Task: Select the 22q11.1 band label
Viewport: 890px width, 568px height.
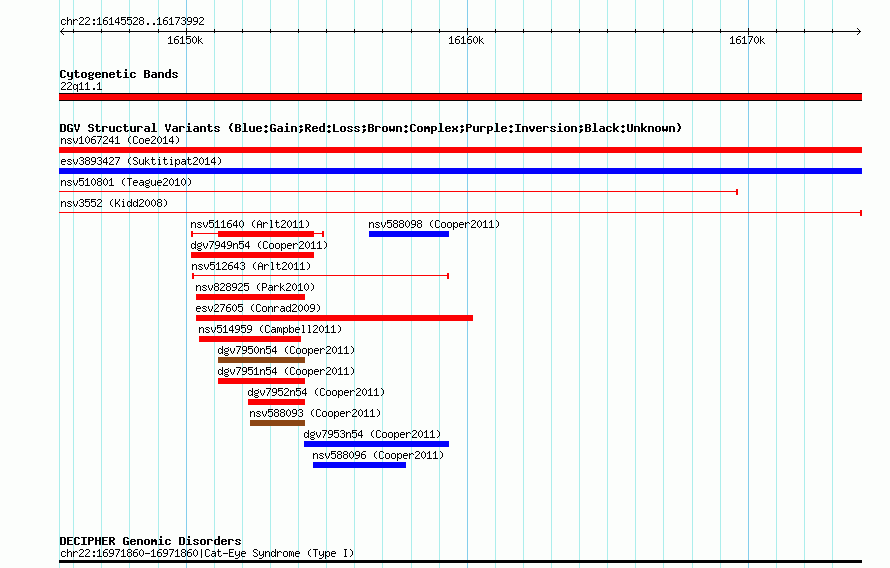Action: pyautogui.click(x=81, y=86)
